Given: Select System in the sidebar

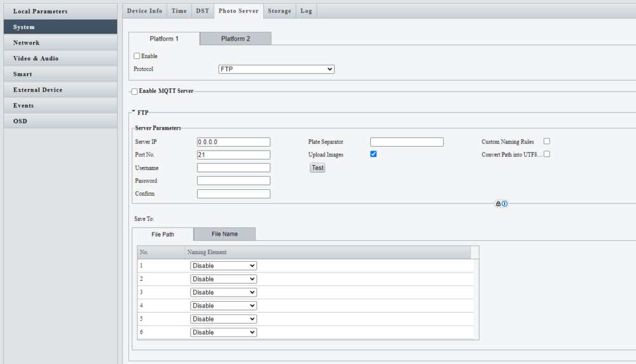Looking at the screenshot, I should 60,27.
